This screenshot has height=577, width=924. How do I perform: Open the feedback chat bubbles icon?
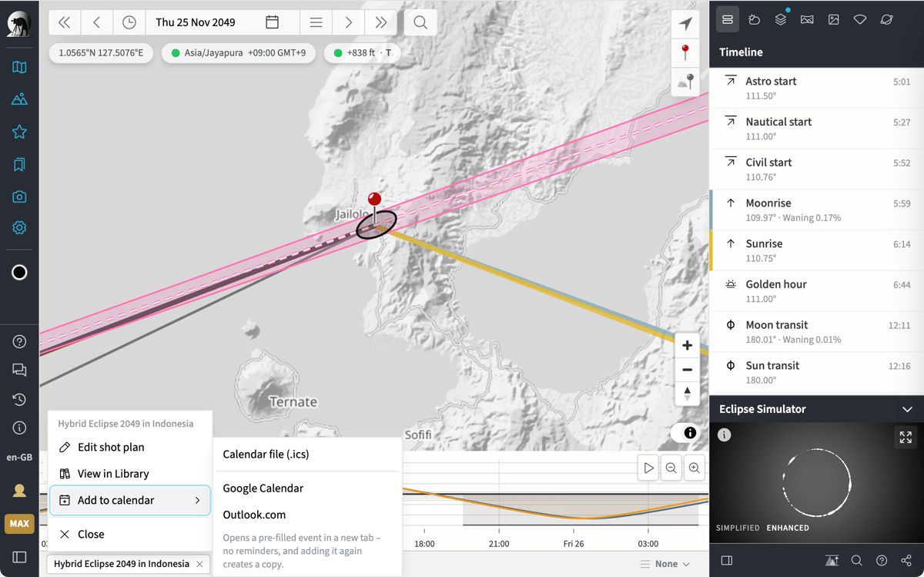pyautogui.click(x=19, y=371)
